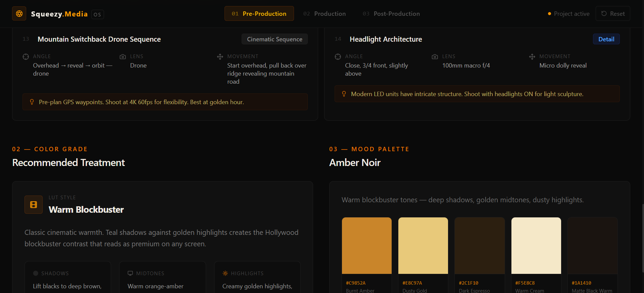Select the Mountain Switchback Drone Sequence title
The image size is (644, 293).
[x=99, y=39]
